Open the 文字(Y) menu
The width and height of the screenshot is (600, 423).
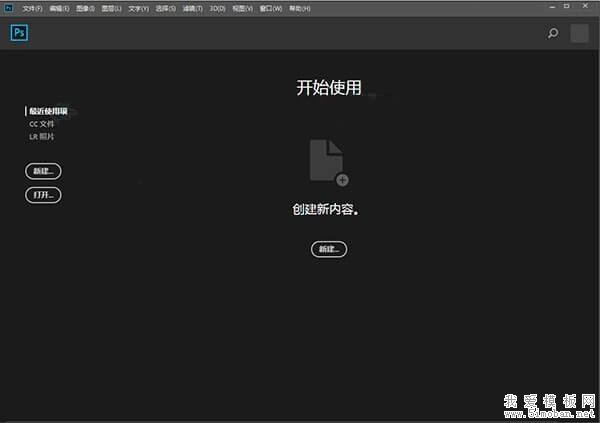[138, 8]
